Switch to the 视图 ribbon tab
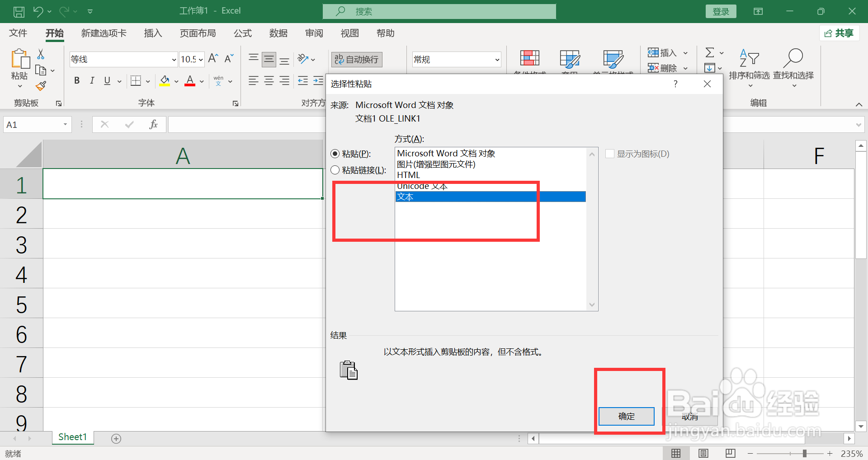Image resolution: width=868 pixels, height=460 pixels. (350, 33)
